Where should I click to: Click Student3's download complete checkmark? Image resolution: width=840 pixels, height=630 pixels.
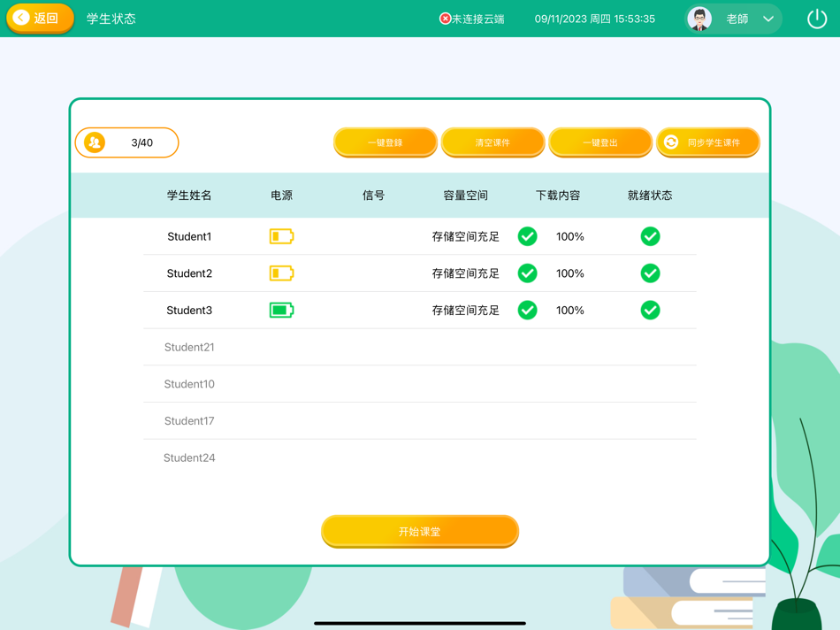[x=528, y=310]
